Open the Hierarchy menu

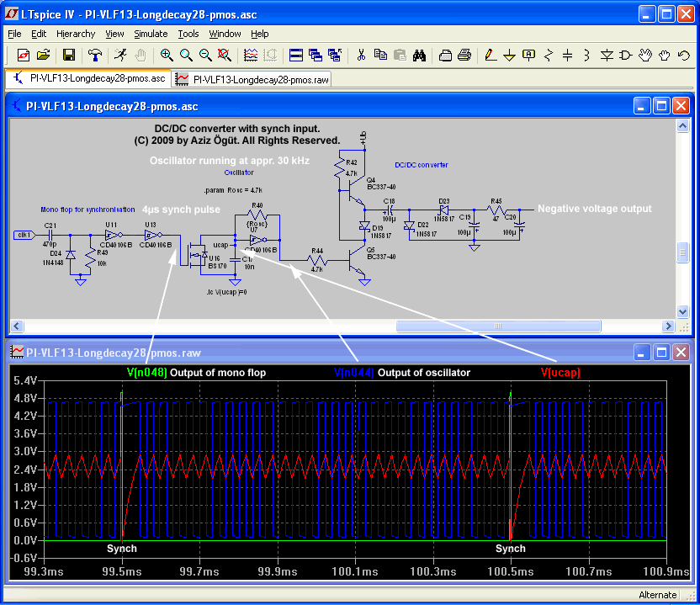tap(76, 34)
